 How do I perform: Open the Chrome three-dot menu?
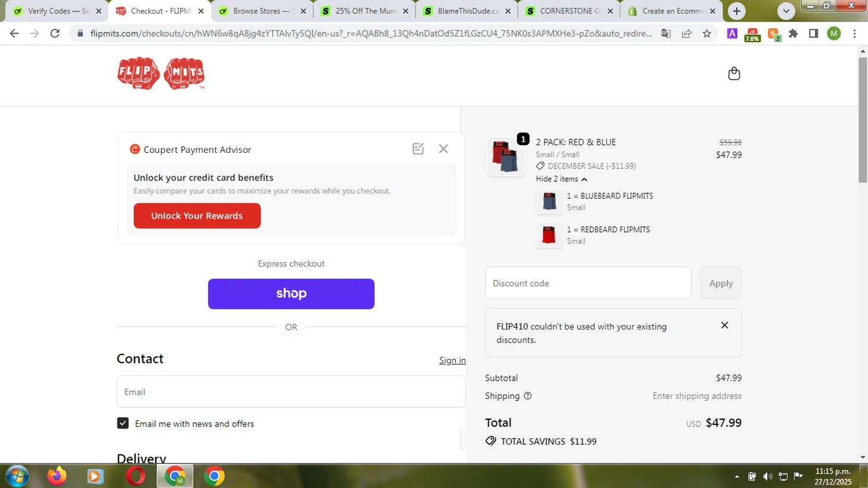(855, 34)
